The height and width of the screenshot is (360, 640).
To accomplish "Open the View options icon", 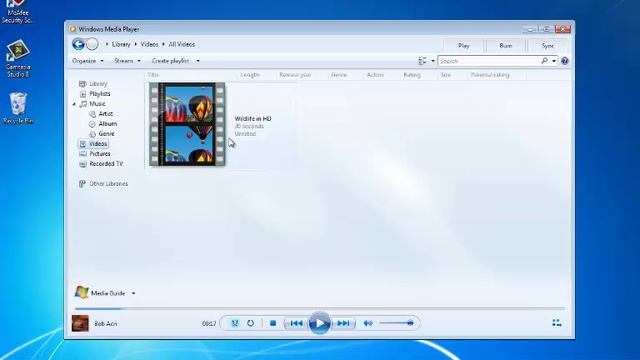I will tap(422, 61).
